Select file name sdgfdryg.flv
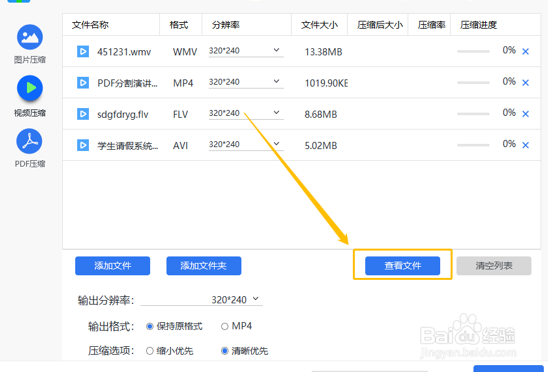Screen dimensions: 548x372 (123, 114)
